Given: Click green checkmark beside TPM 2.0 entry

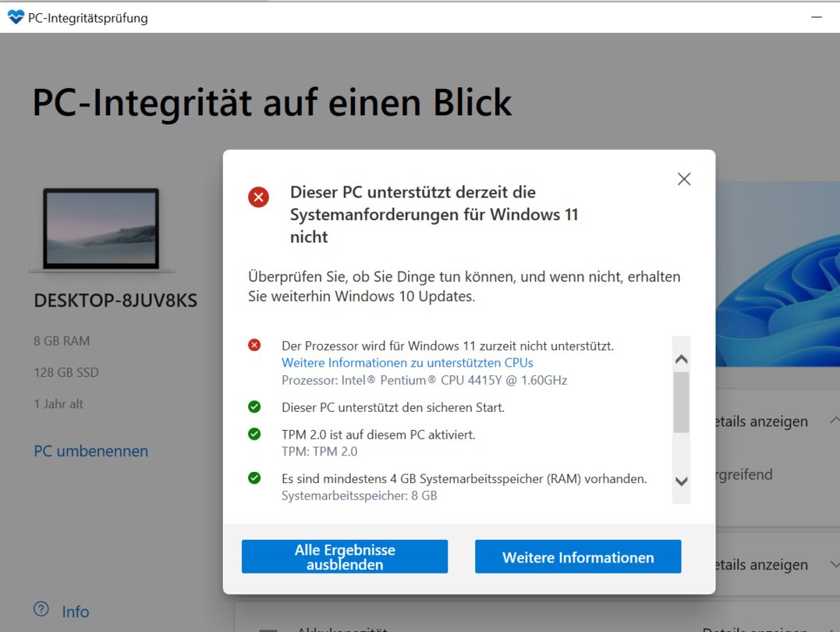Looking at the screenshot, I should coord(254,434).
